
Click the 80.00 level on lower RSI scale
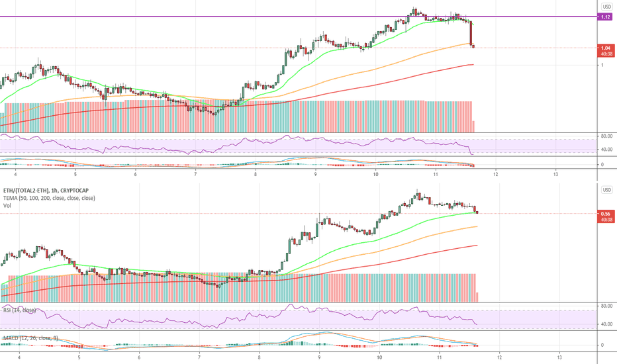pos(607,306)
